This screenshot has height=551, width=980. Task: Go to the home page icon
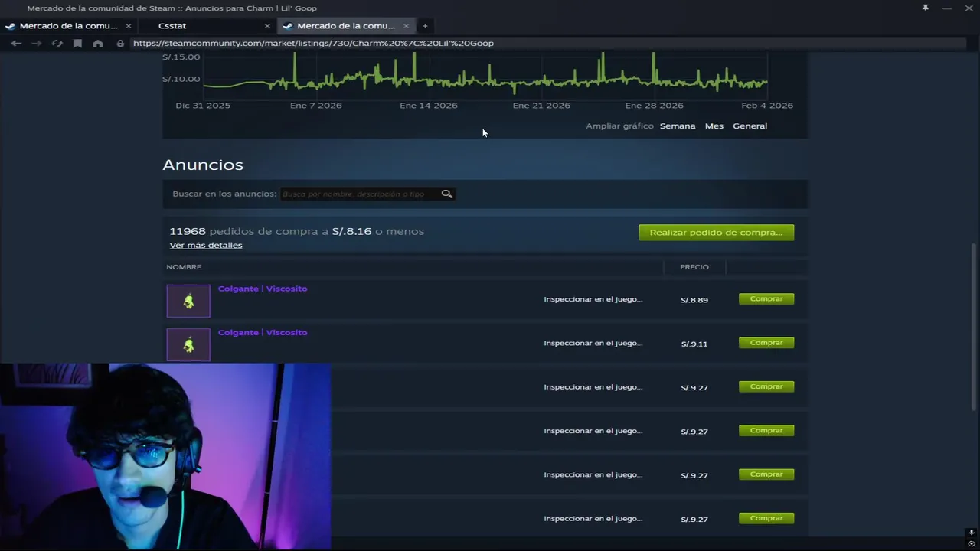[x=98, y=44]
